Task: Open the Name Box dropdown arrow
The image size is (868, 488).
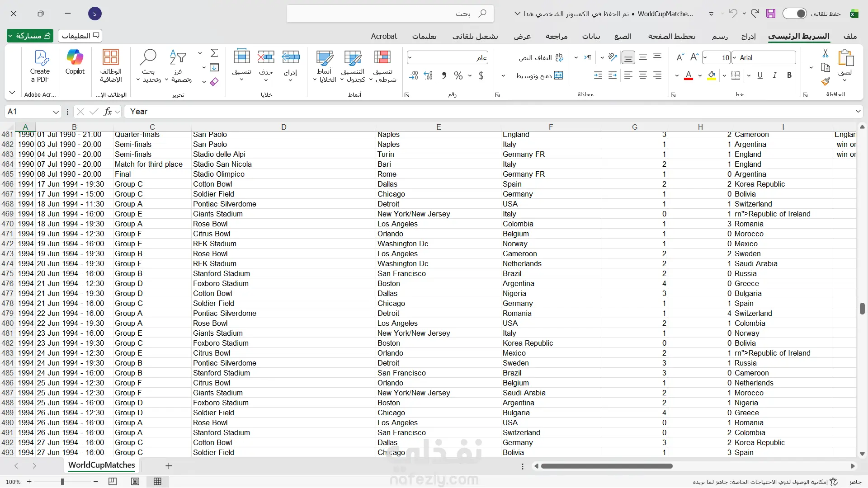Action: coord(56,112)
